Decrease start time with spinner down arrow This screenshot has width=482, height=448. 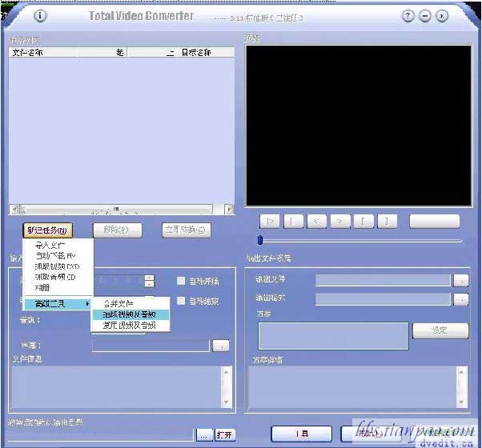[150, 284]
